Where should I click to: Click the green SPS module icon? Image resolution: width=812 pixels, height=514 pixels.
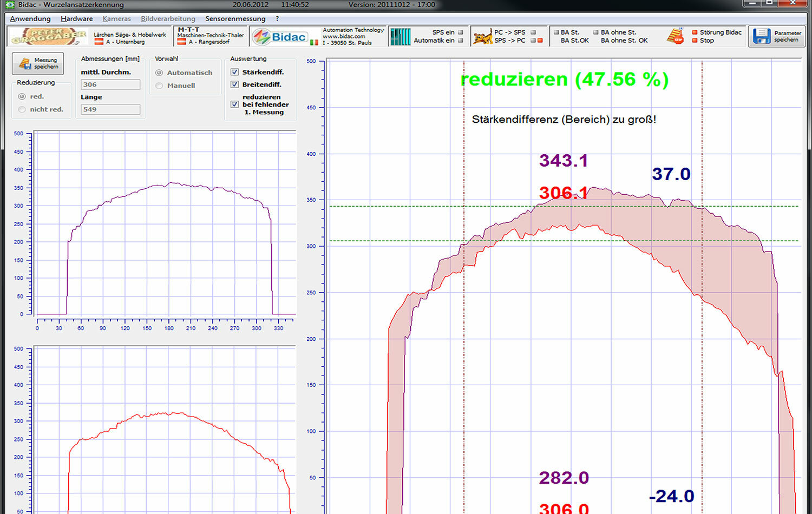tap(400, 36)
